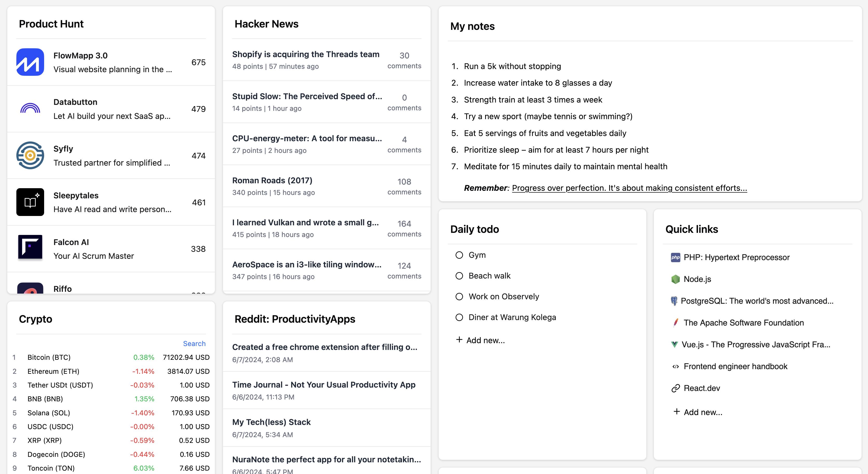This screenshot has width=868, height=474.
Task: Open AeroSpace i3-like tiling window story
Action: [307, 265]
